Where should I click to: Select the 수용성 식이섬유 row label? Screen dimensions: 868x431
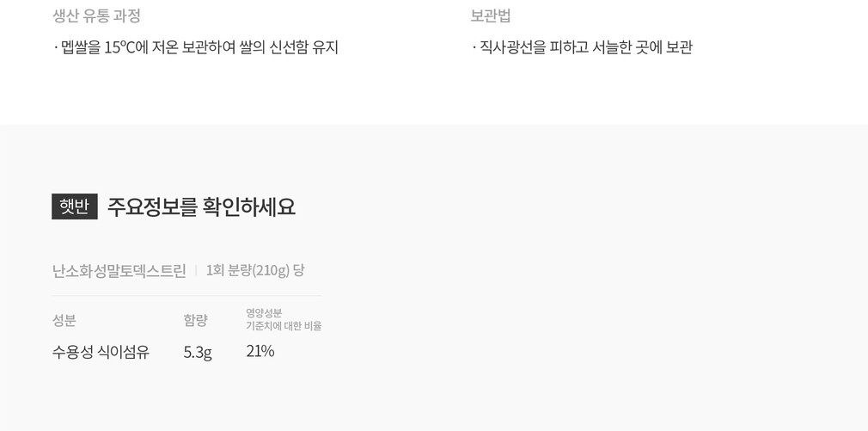pos(101,352)
